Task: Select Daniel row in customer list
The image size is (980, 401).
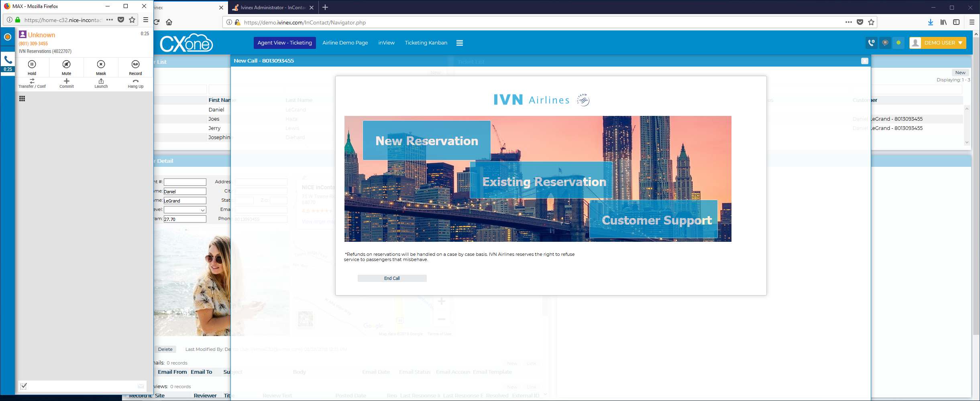Action: [216, 109]
